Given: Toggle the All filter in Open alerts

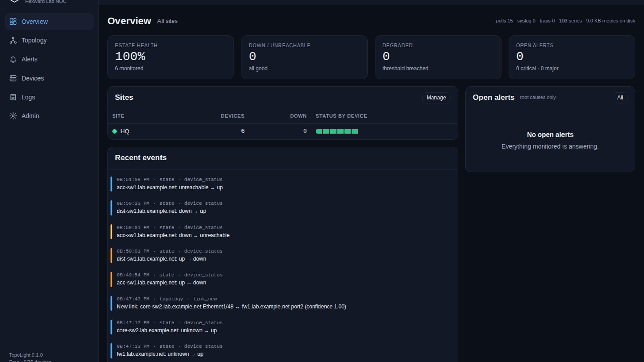Looking at the screenshot, I should (x=620, y=98).
